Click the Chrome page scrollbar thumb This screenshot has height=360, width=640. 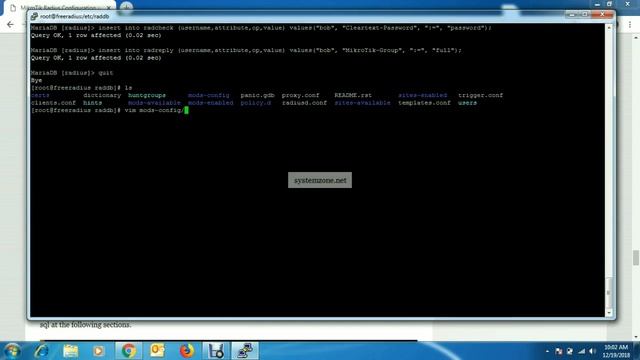click(636, 258)
